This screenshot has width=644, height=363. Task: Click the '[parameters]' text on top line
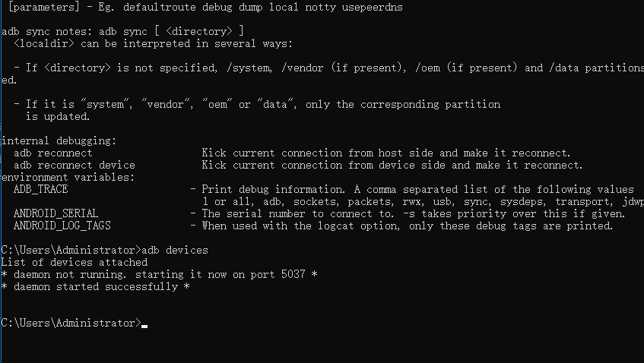(x=44, y=8)
